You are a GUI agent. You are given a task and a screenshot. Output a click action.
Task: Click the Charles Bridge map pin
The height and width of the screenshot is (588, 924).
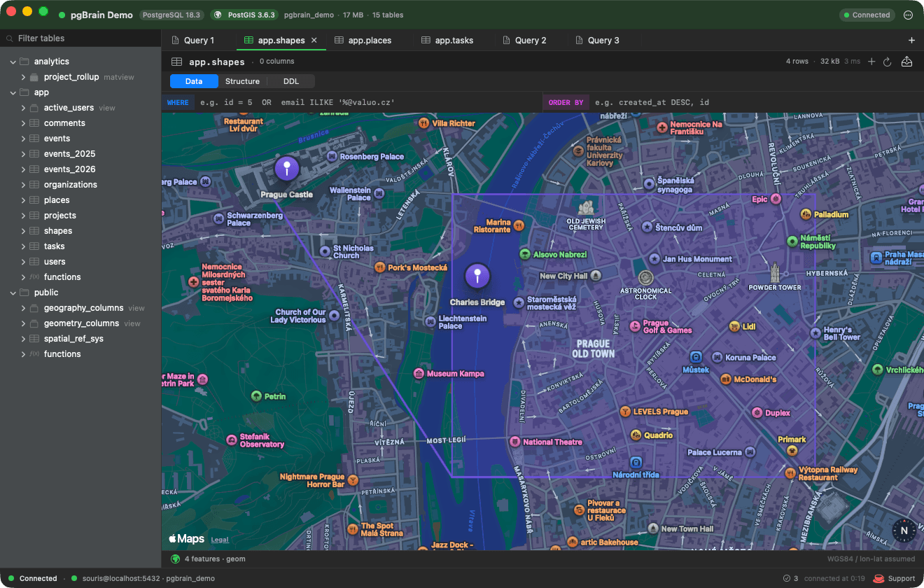point(477,276)
